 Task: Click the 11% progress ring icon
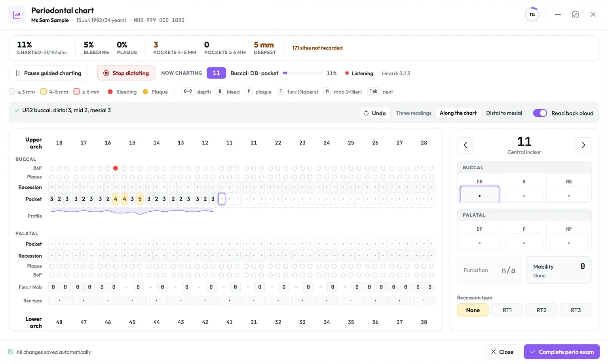(532, 15)
